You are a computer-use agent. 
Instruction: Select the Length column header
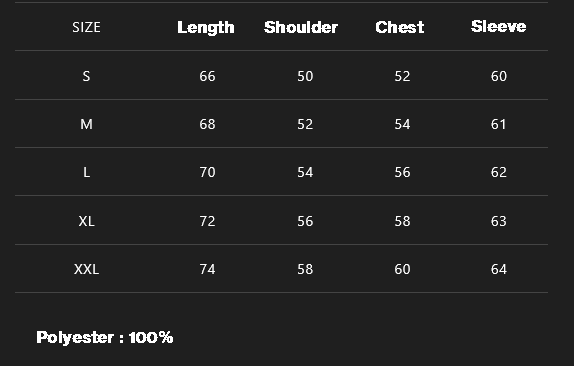click(x=206, y=27)
